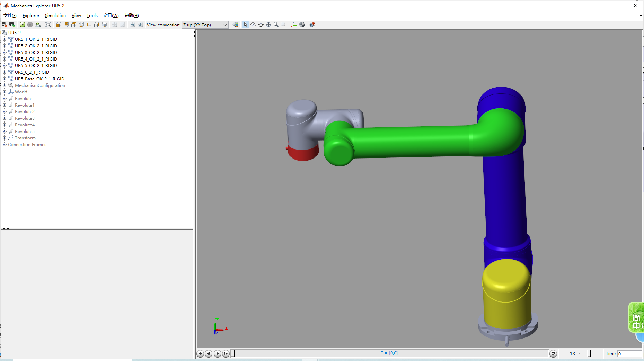Screen dimensions: 644x361
Task: Toggle center of mass display icon
Action: pos(302,25)
